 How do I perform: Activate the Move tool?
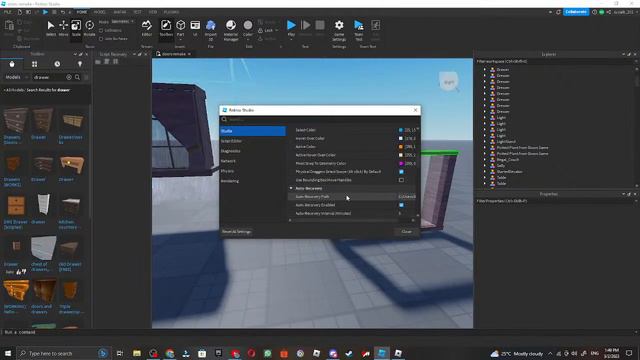63,28
